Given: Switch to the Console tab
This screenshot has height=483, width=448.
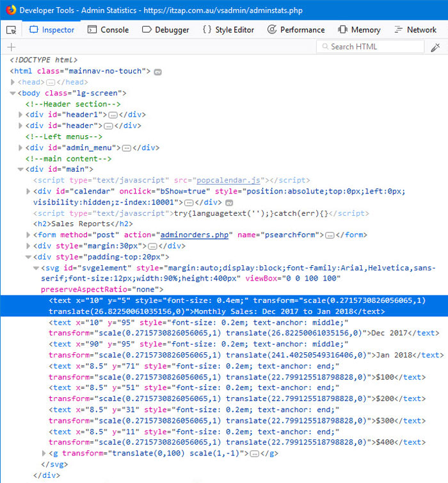Looking at the screenshot, I should pyautogui.click(x=108, y=29).
